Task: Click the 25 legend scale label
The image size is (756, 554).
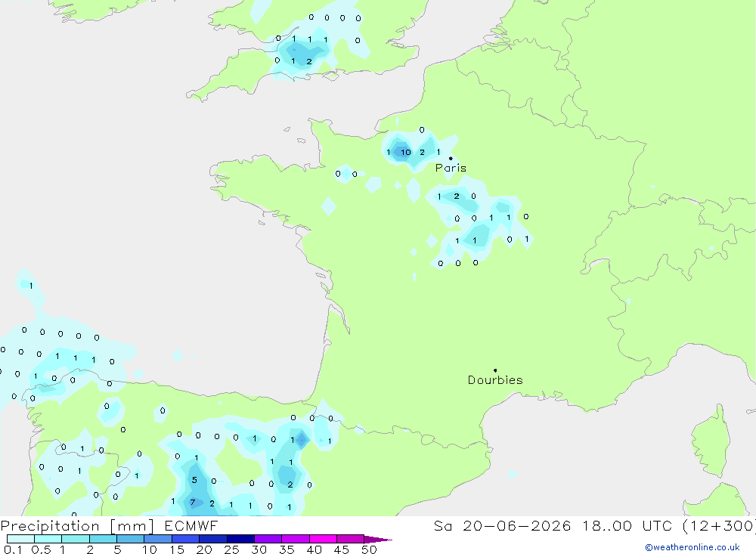Action: pyautogui.click(x=231, y=549)
